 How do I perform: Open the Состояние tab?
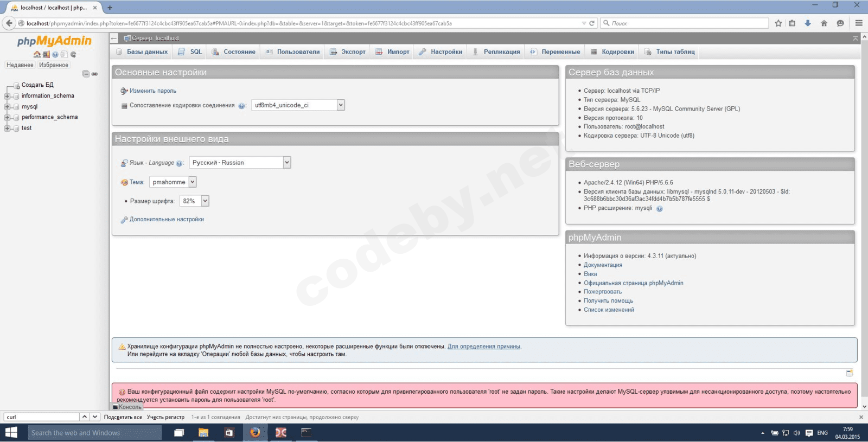pyautogui.click(x=233, y=52)
